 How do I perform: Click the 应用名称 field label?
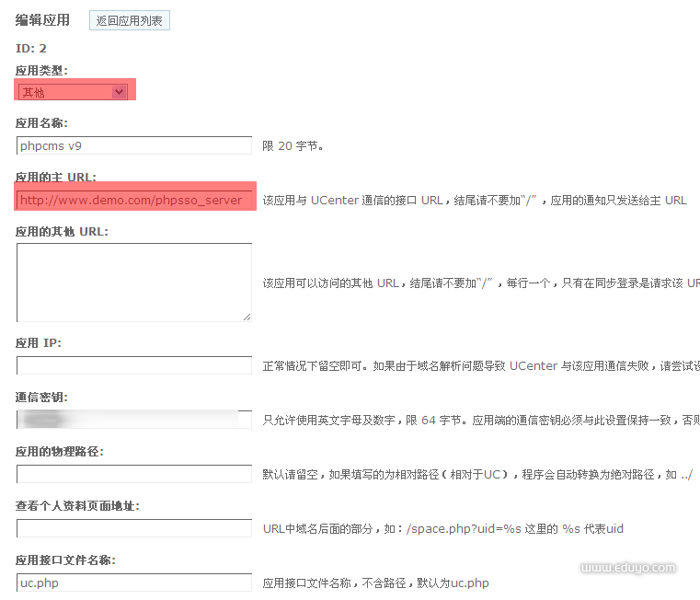pyautogui.click(x=41, y=123)
